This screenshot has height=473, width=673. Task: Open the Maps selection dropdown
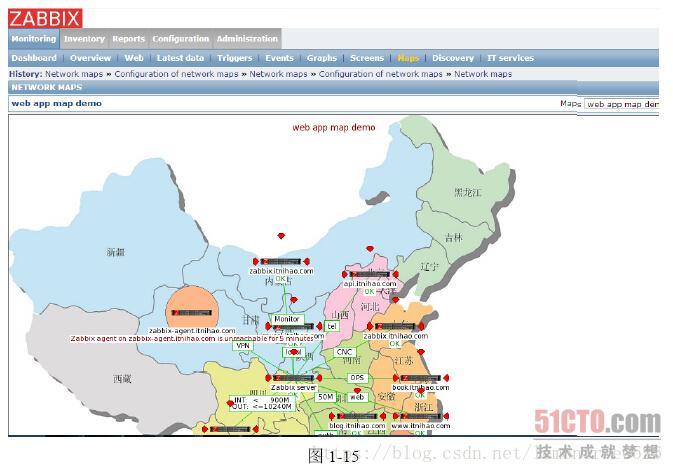(621, 104)
